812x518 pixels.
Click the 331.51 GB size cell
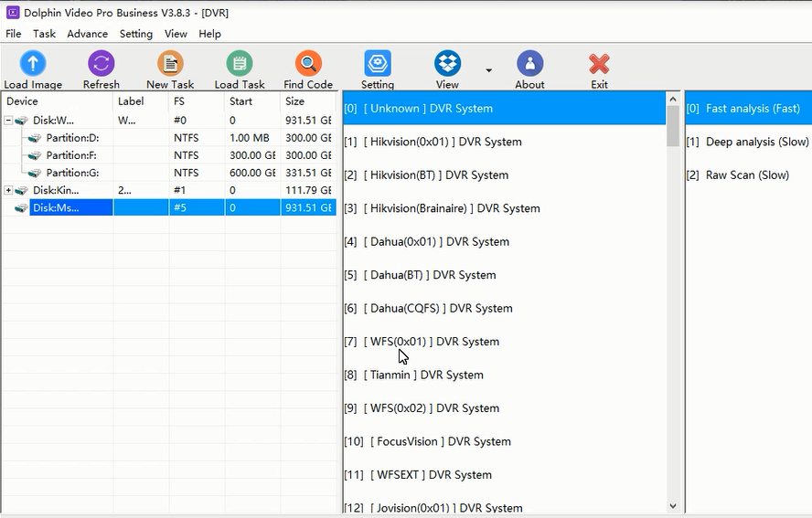tap(309, 173)
